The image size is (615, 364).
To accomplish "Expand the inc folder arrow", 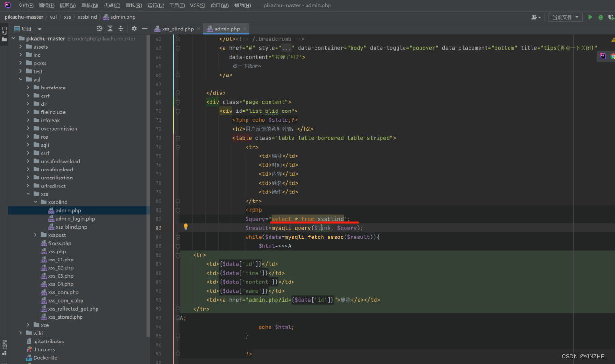I will point(21,55).
